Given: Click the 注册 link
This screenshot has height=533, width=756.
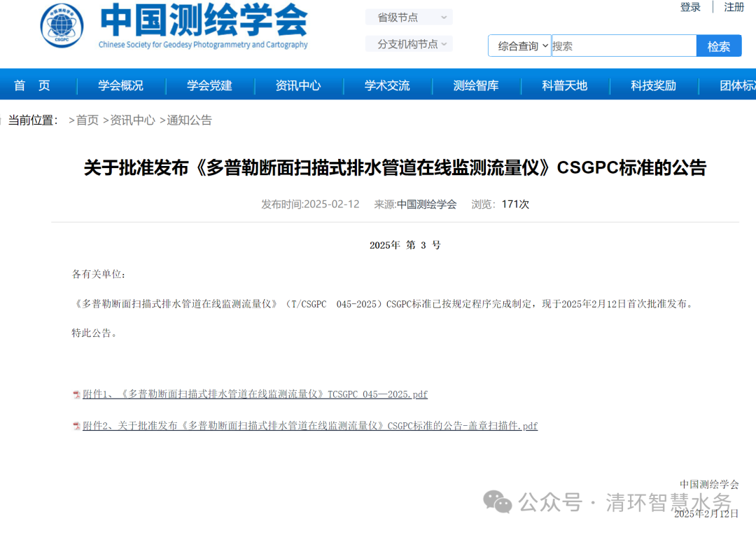Looking at the screenshot, I should coord(734,7).
